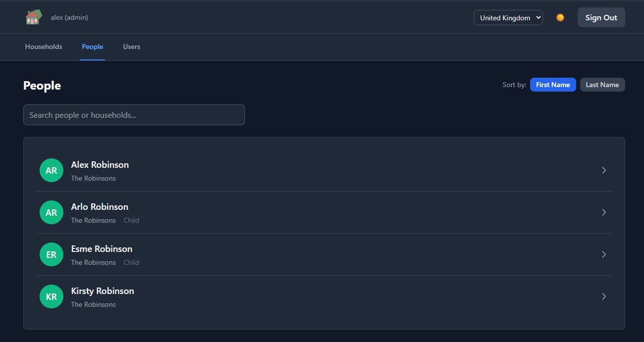The height and width of the screenshot is (342, 644).
Task: Sort people by Last Name
Action: click(x=602, y=85)
